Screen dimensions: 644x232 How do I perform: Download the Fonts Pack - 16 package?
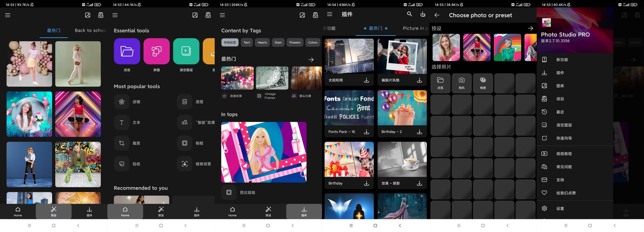366,131
